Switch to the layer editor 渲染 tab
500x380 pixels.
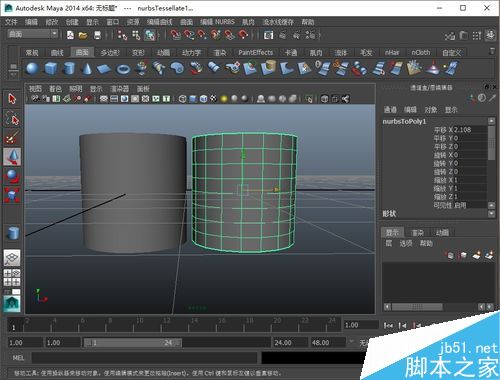pos(417,233)
